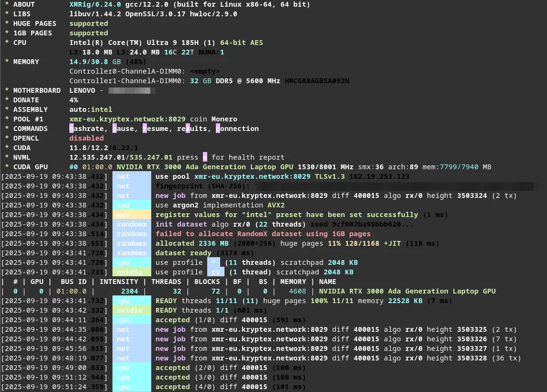Viewport: 547px width, 392px height.
Task: Expand the CUDA GPU #0 device line
Action: tap(75, 166)
